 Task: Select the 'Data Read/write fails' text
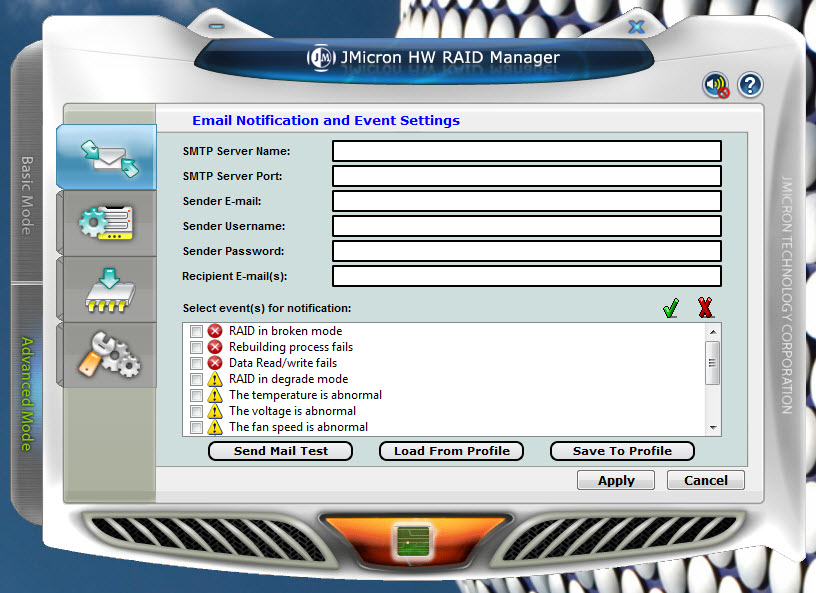click(x=283, y=363)
